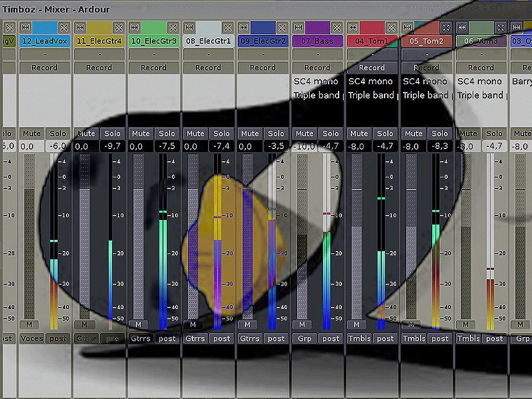The width and height of the screenshot is (532, 399).
Task: Open the Tmbls group selector on 06_Tom3
Action: coord(469,339)
